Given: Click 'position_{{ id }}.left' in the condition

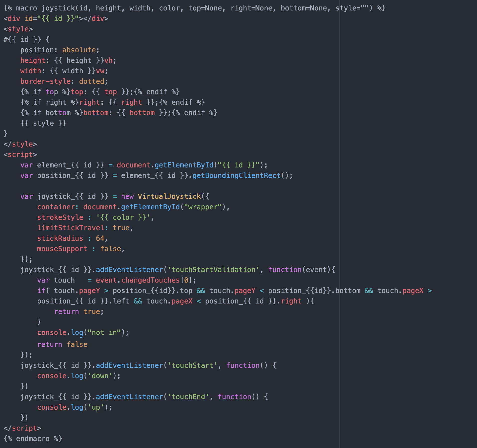Looking at the screenshot, I should click(83, 301).
